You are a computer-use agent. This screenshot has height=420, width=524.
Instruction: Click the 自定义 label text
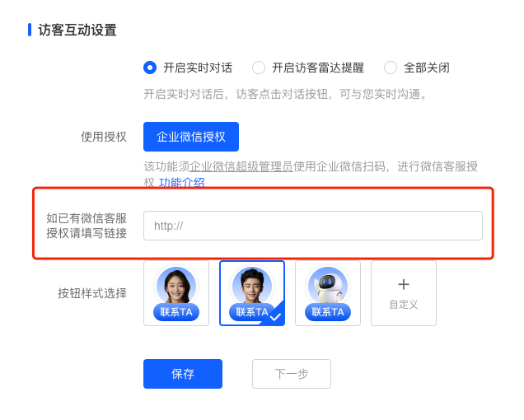pos(404,305)
